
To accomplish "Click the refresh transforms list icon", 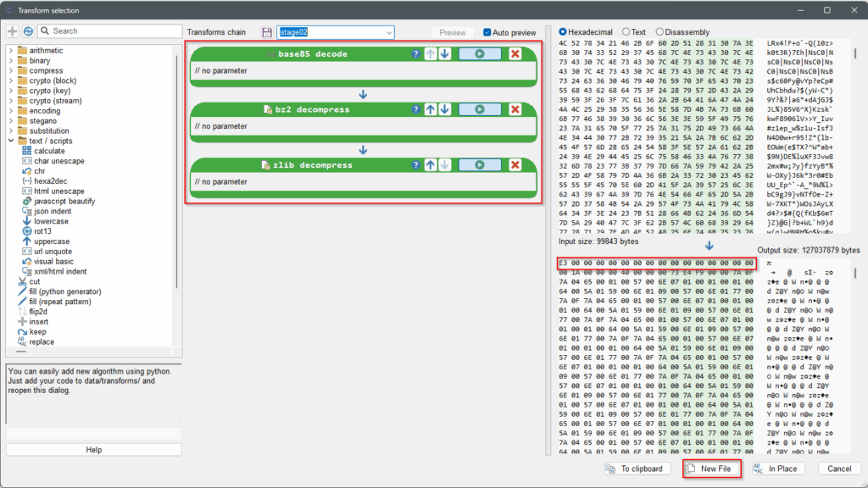I will [28, 31].
